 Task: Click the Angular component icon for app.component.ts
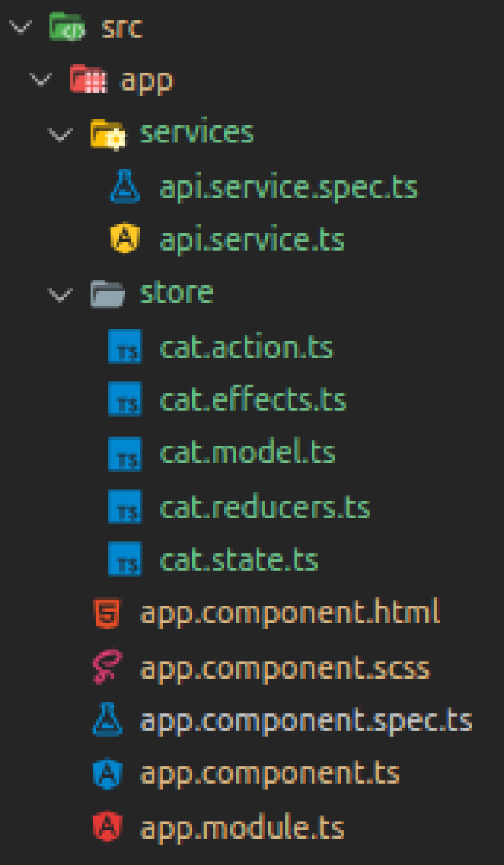coord(108,772)
